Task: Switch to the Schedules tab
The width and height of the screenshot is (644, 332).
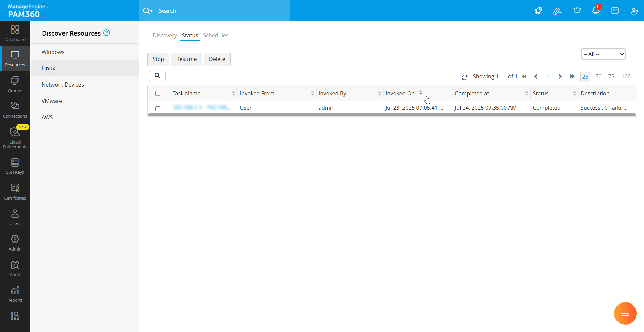Action: point(216,36)
